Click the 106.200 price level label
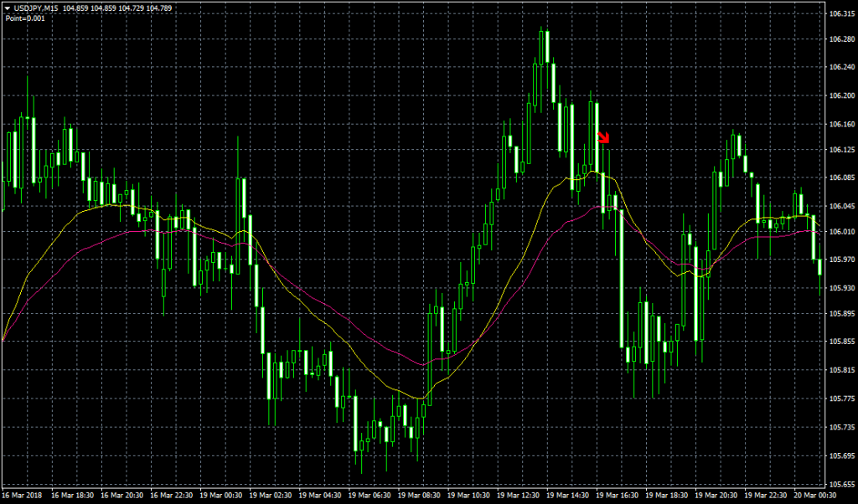Image resolution: width=858 pixels, height=504 pixels. [840, 96]
